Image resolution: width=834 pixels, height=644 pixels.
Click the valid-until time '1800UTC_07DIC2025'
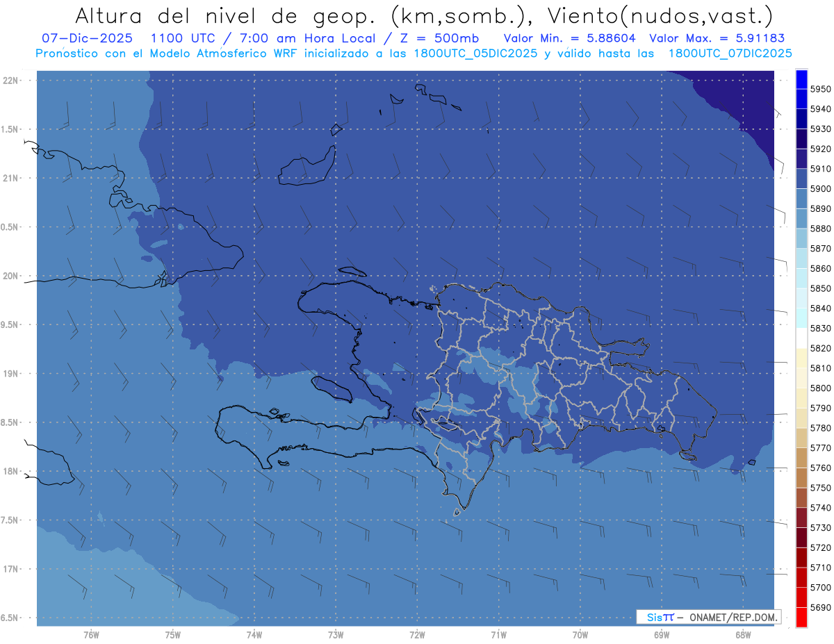coord(729,53)
